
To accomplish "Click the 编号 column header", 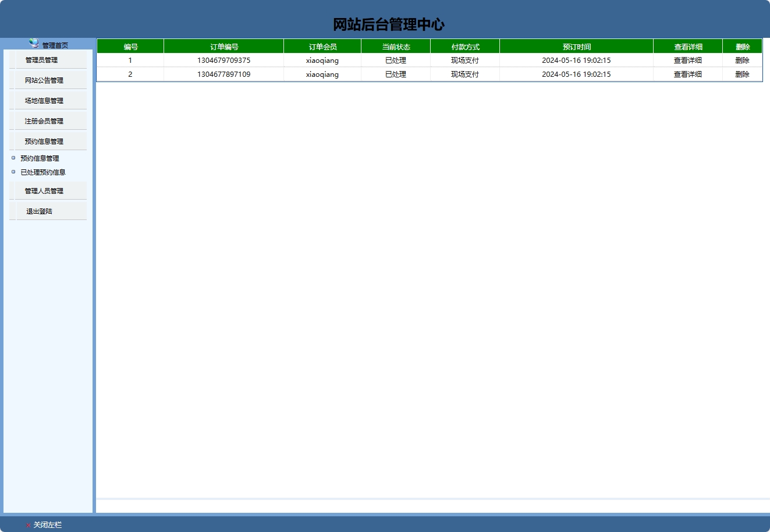I will click(x=130, y=47).
